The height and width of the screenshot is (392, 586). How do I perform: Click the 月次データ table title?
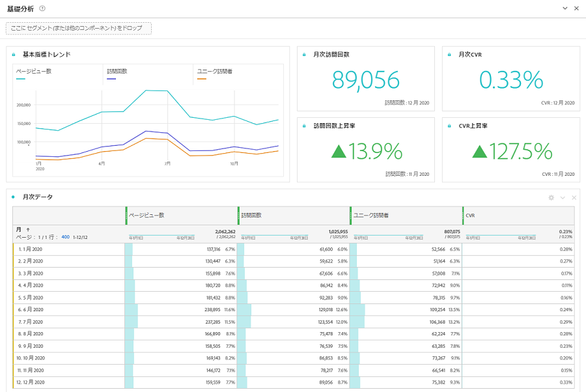click(x=38, y=197)
